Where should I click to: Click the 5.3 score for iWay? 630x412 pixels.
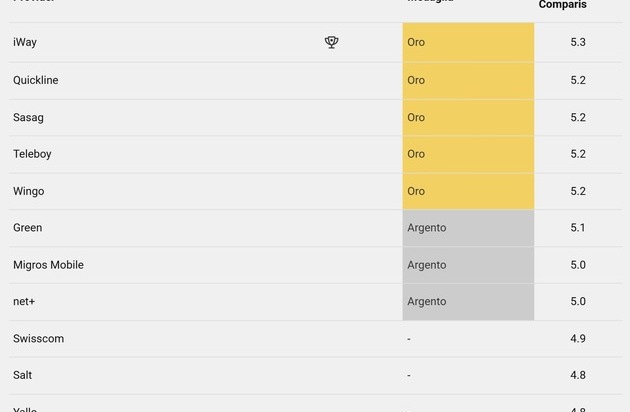tap(578, 42)
